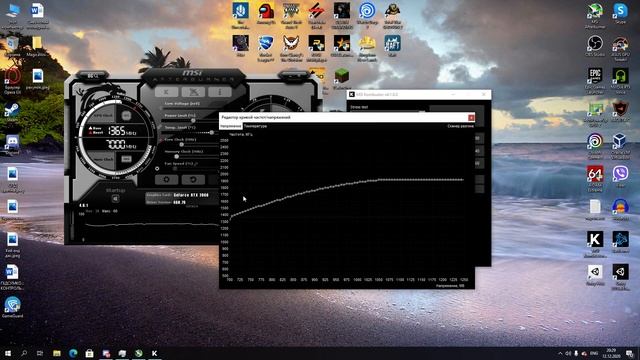This screenshot has width=640, height=360.
Task: Click Afterburner's info 'i' button
Action: tap(220, 92)
